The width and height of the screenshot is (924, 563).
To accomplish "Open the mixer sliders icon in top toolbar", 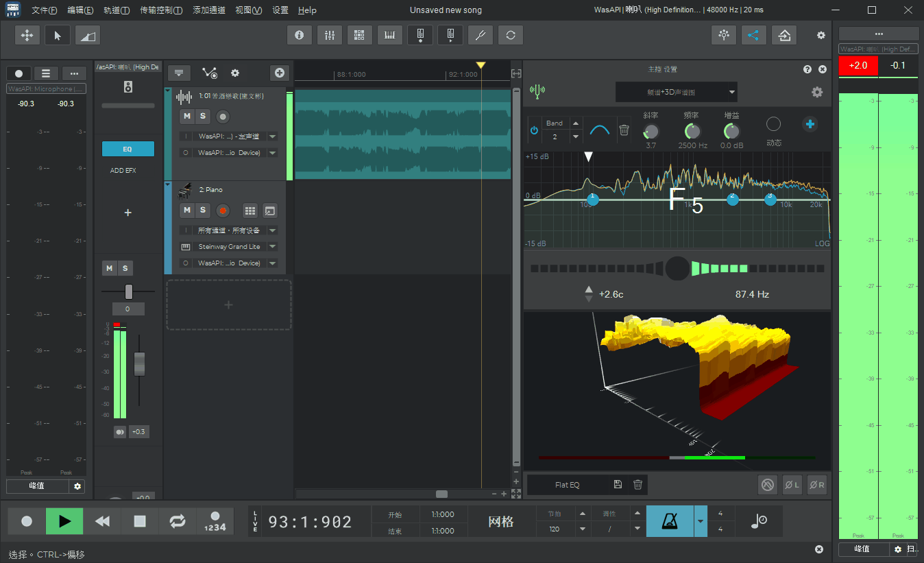I will click(330, 35).
